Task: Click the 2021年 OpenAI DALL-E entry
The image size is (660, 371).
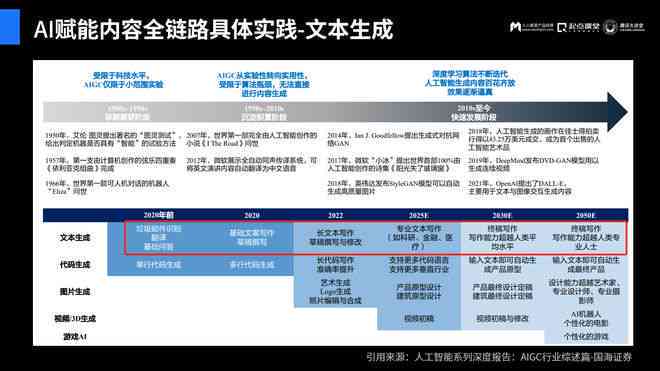Action: 520,187
